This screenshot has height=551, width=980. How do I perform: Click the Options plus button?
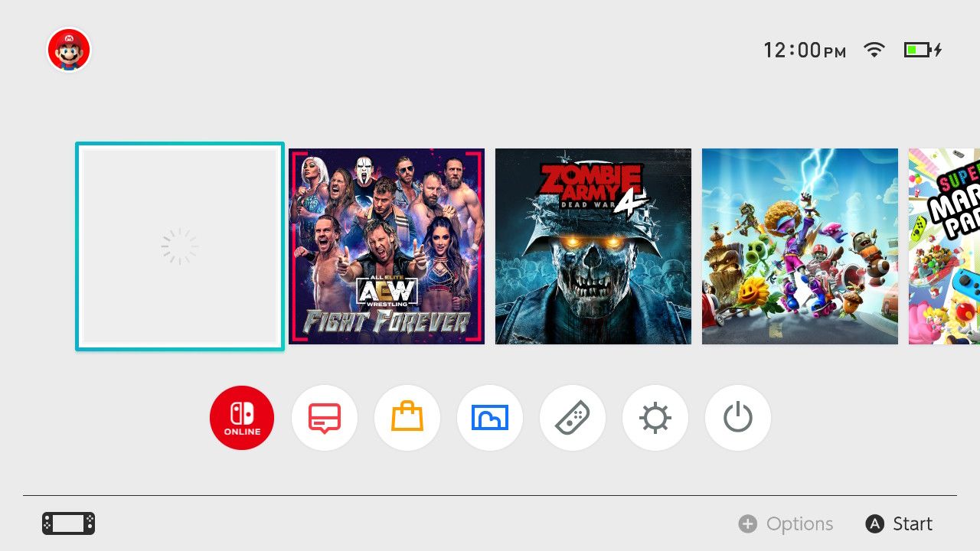[x=786, y=523]
